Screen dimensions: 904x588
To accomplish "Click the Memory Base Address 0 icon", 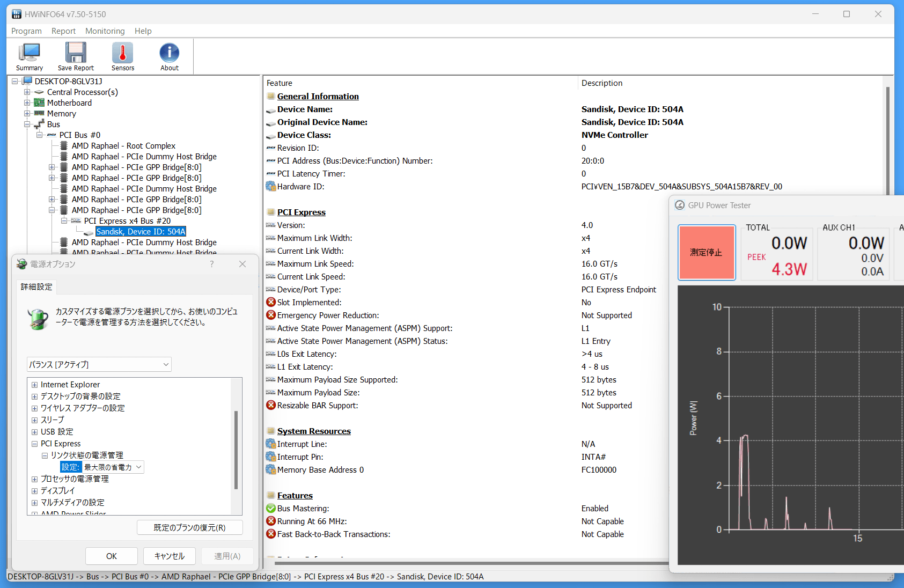I will coord(271,469).
